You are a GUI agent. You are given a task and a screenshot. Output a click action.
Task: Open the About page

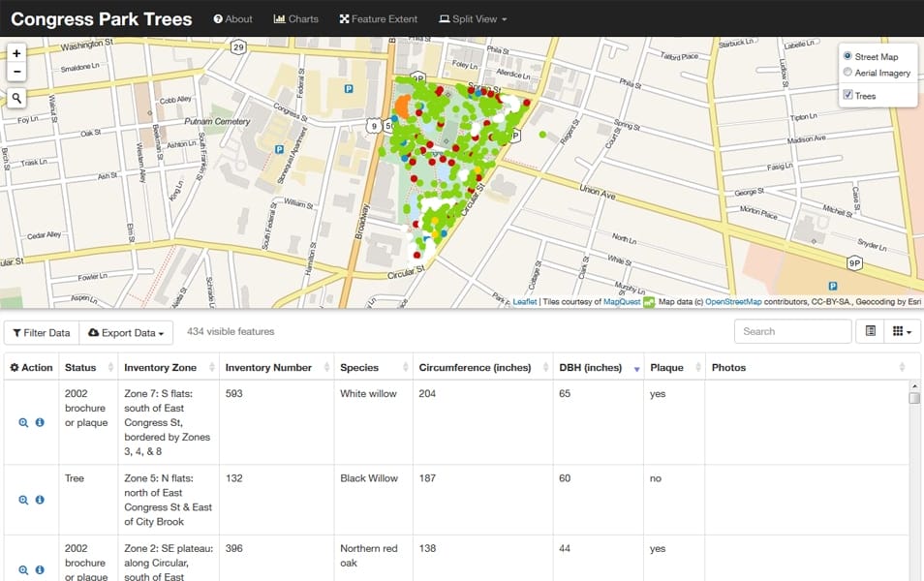click(x=232, y=18)
